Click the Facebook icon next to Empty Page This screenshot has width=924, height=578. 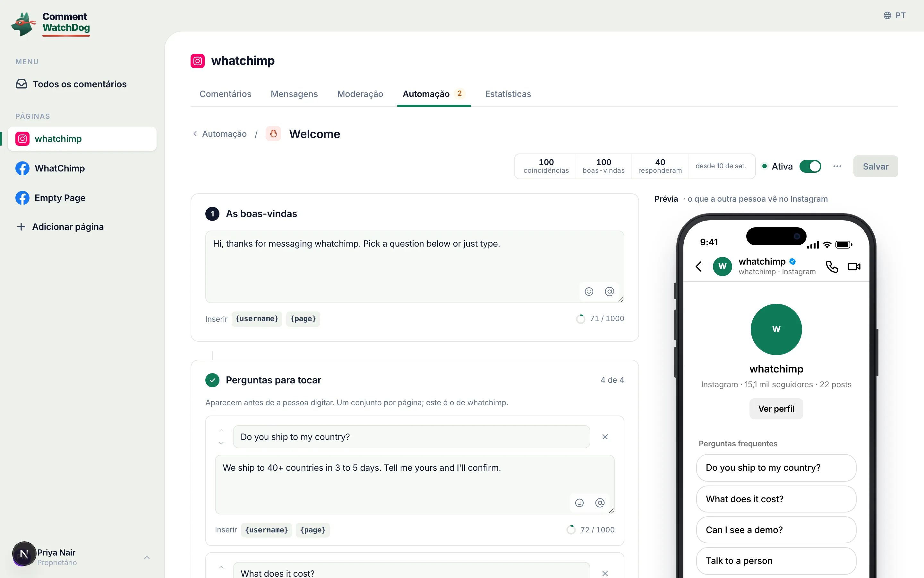(22, 197)
